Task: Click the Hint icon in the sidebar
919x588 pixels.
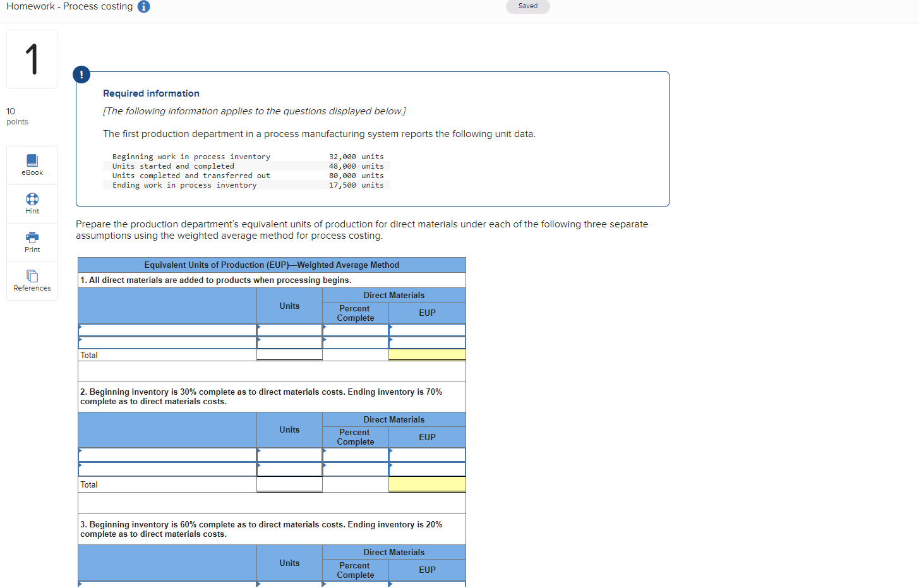Action: [x=32, y=203]
